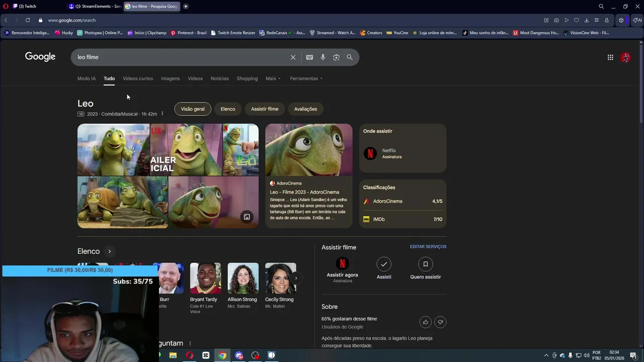The width and height of the screenshot is (644, 362).
Task: Switch to the Imagens tab
Action: pos(170,78)
